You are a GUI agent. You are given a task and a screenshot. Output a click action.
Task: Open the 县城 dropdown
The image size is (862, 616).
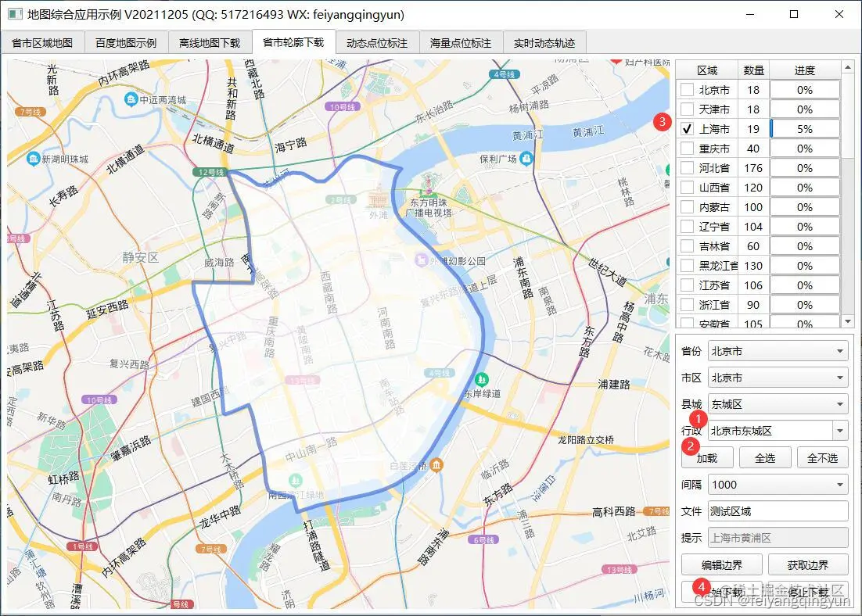(x=778, y=404)
